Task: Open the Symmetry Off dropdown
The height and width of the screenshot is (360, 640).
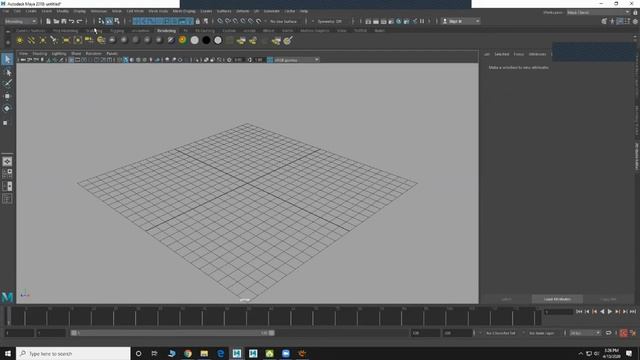Action: [x=330, y=21]
